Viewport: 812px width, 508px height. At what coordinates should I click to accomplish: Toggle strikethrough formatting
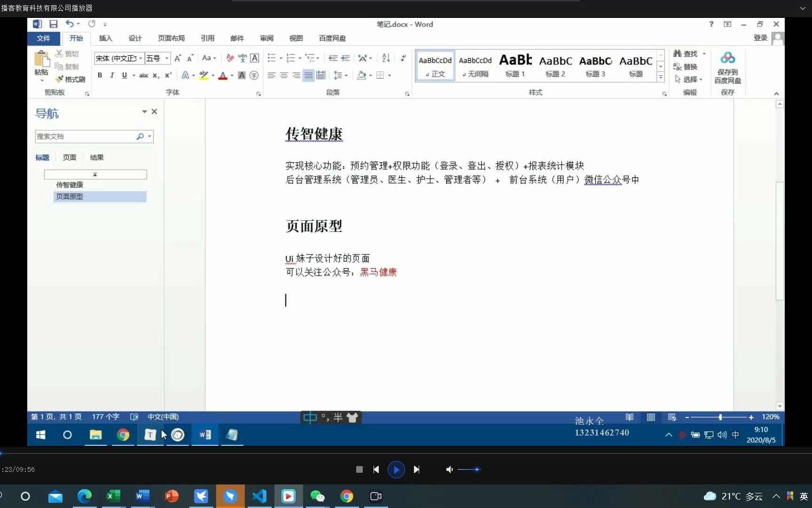point(144,75)
